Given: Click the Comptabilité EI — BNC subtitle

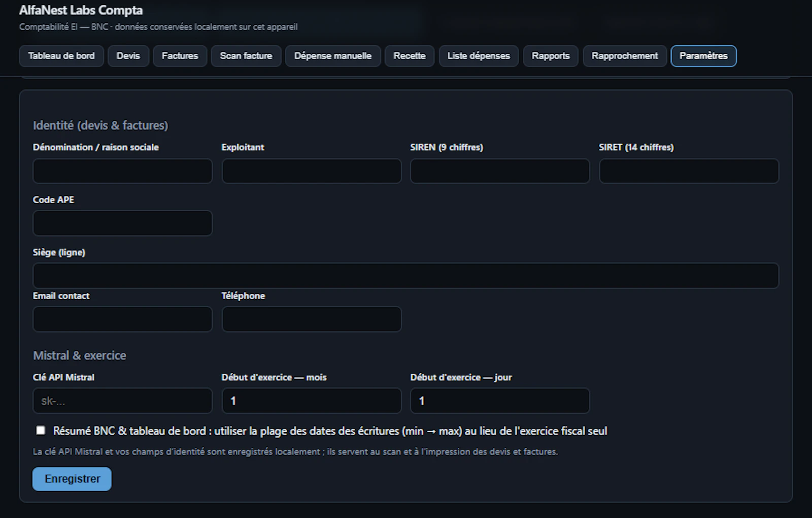Looking at the screenshot, I should 158,27.
